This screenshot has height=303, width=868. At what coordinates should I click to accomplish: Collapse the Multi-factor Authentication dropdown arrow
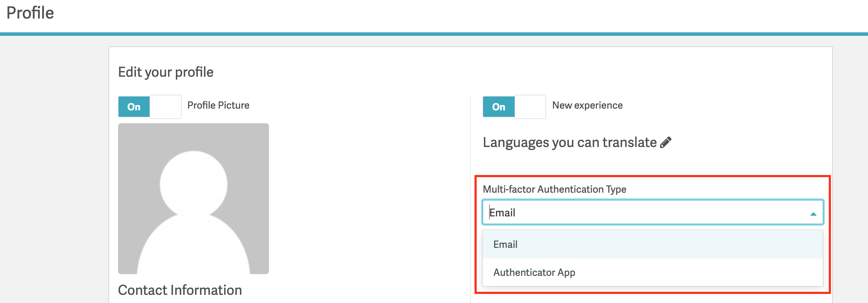[x=813, y=214]
